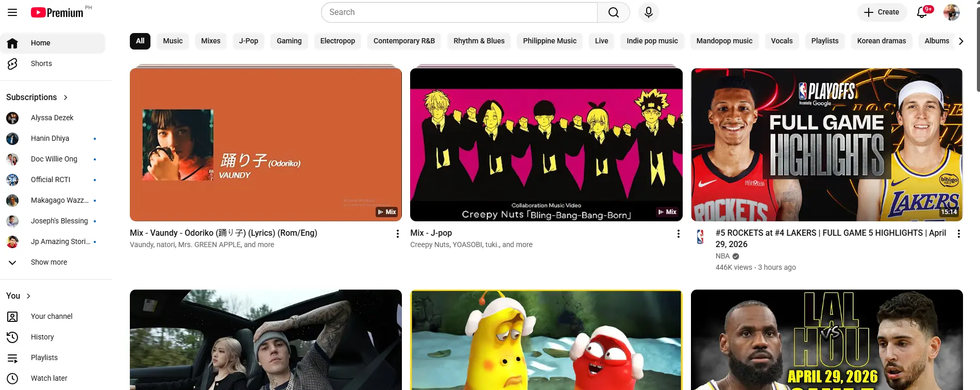The image size is (980, 390).
Task: Click the Create button
Action: (x=882, y=12)
